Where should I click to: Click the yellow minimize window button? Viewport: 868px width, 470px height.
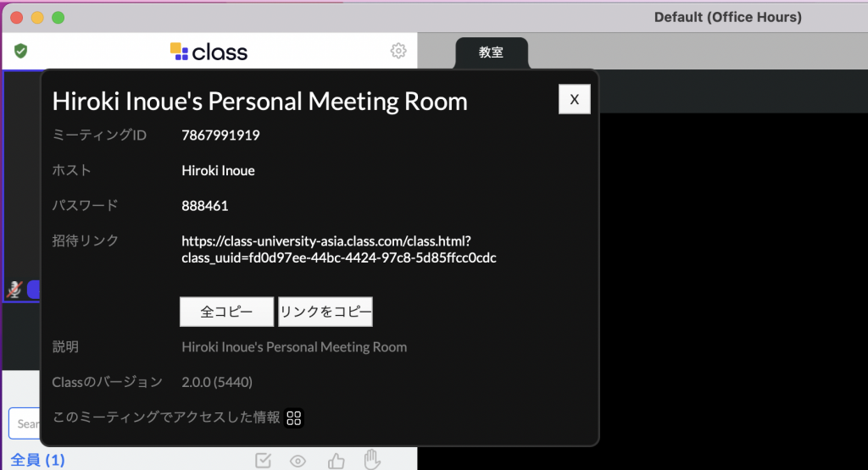[37, 18]
